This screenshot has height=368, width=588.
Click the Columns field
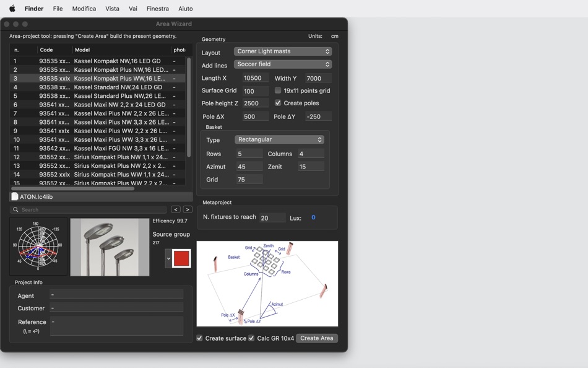pos(311,154)
